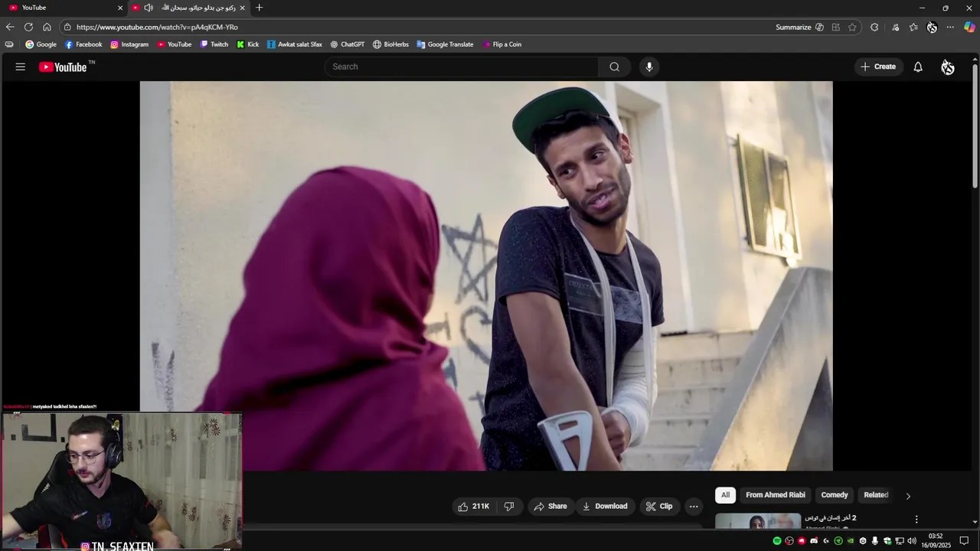Download this video
This screenshot has height=551, width=980.
click(605, 507)
